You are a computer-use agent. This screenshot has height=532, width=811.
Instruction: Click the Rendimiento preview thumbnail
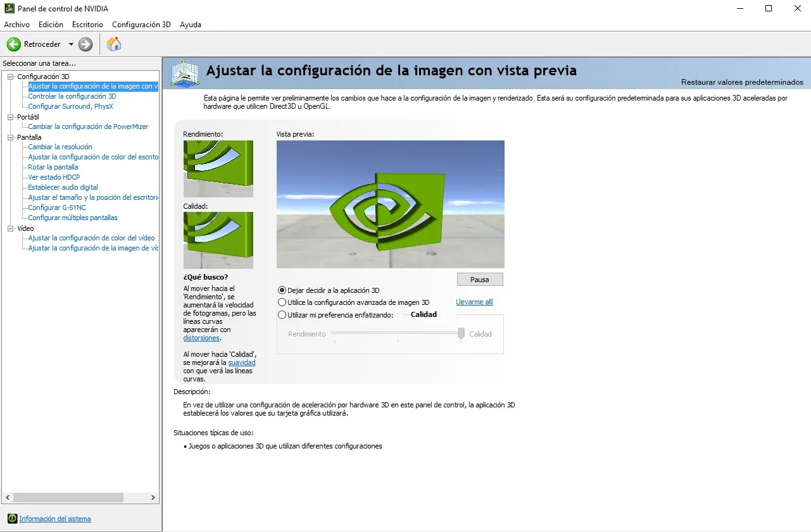point(218,169)
